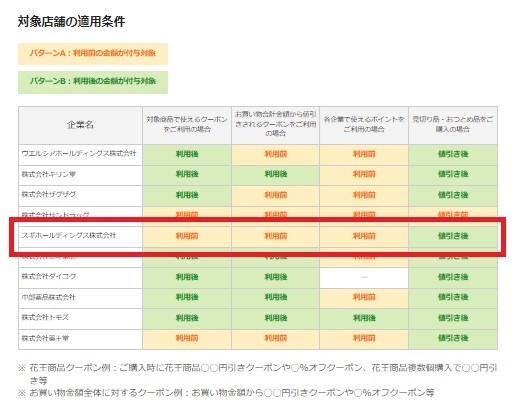This screenshot has height=410, width=516.
Task: Click トモズ row's 利用後 in お買い物合計金額 column
Action: point(275,318)
